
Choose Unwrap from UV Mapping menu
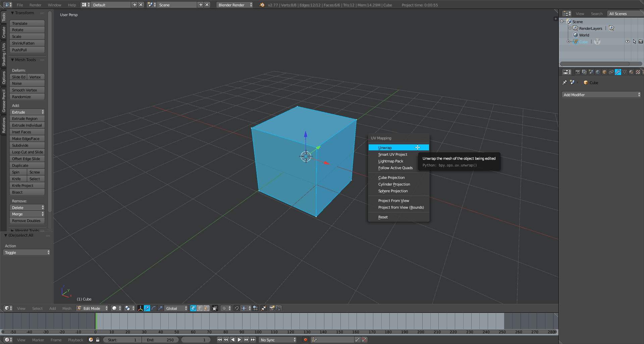[398, 147]
